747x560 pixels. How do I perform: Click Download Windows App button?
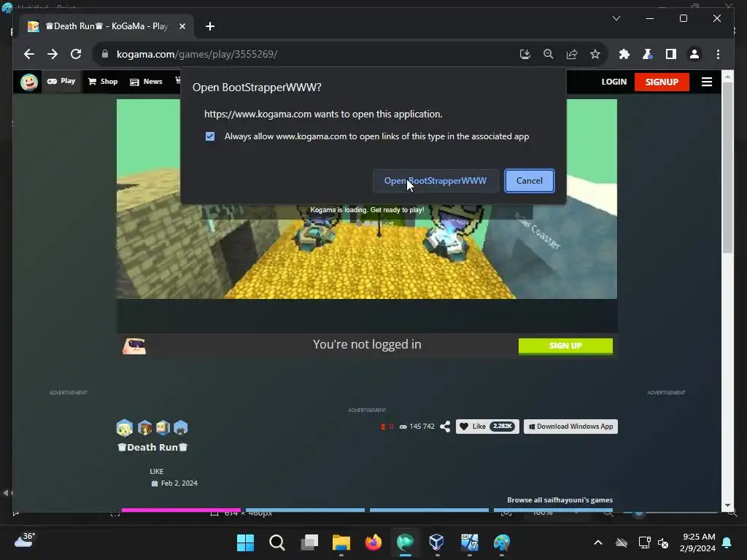coord(570,426)
